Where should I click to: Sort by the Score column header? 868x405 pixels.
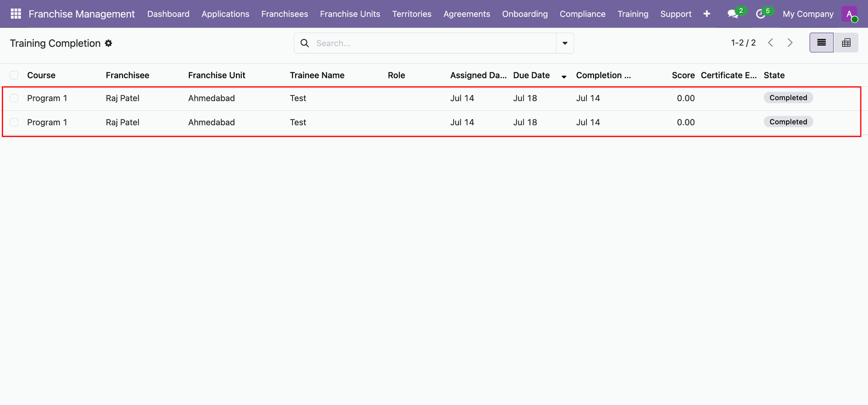click(683, 75)
